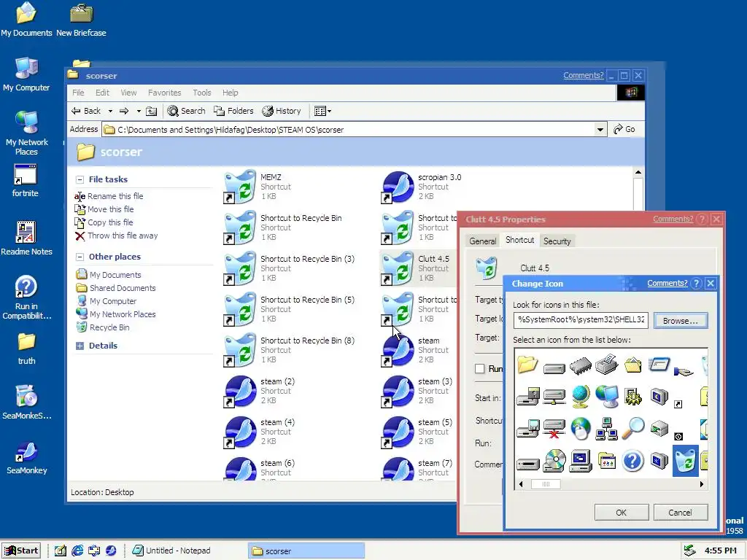The image size is (747, 560).
Task: Select the magnifying glass icon in icon list
Action: pos(633,429)
